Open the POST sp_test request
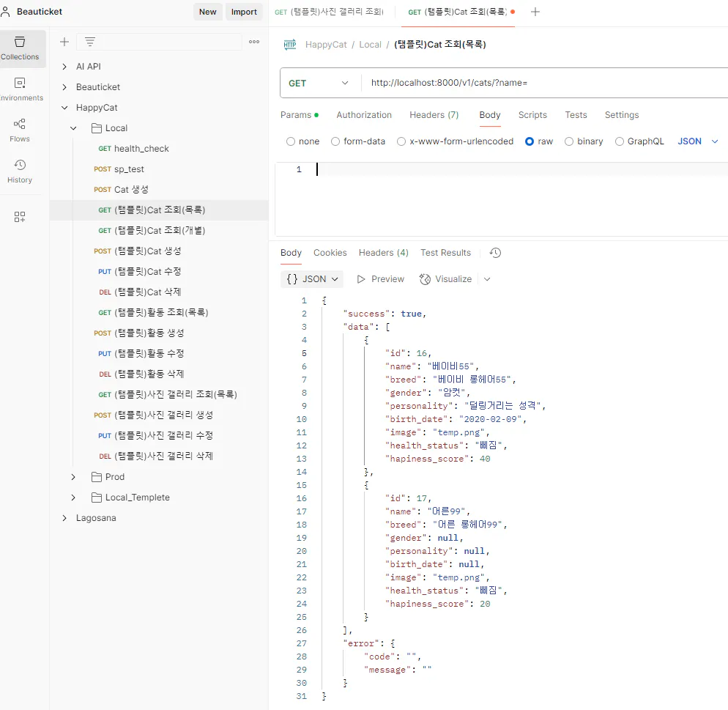 click(x=159, y=169)
